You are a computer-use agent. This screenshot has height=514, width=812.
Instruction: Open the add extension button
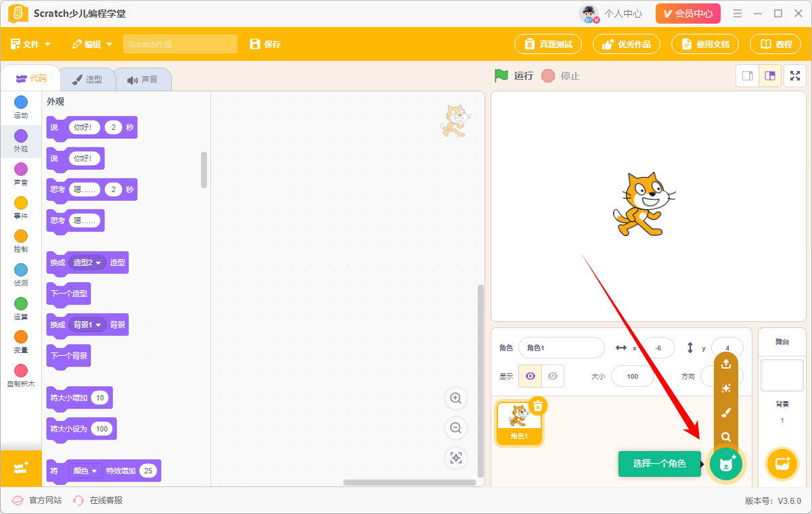pyautogui.click(x=21, y=467)
